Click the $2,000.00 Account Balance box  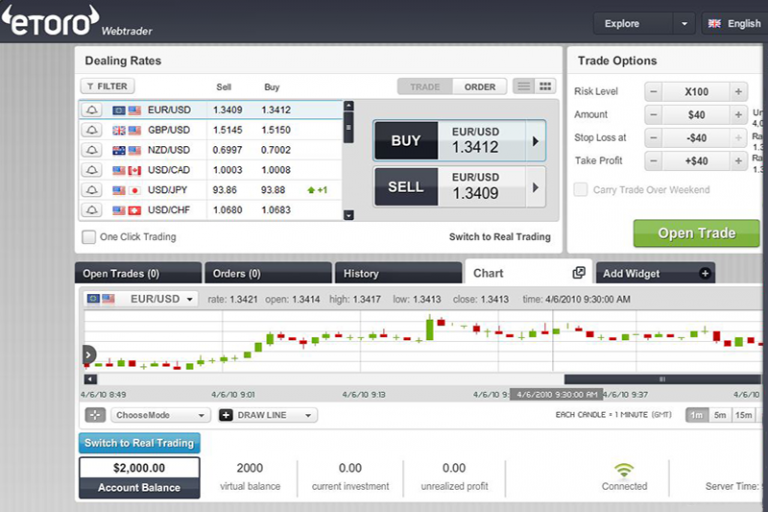click(140, 478)
